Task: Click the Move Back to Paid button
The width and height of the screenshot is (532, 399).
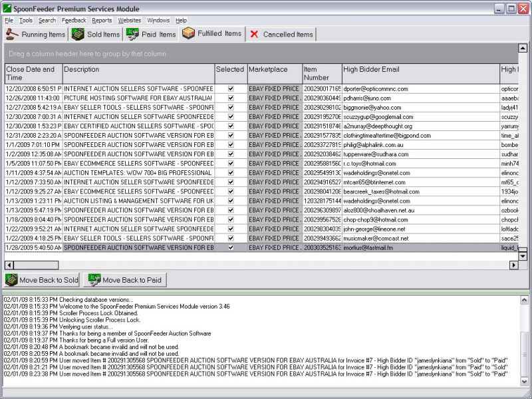Action: 126,280
